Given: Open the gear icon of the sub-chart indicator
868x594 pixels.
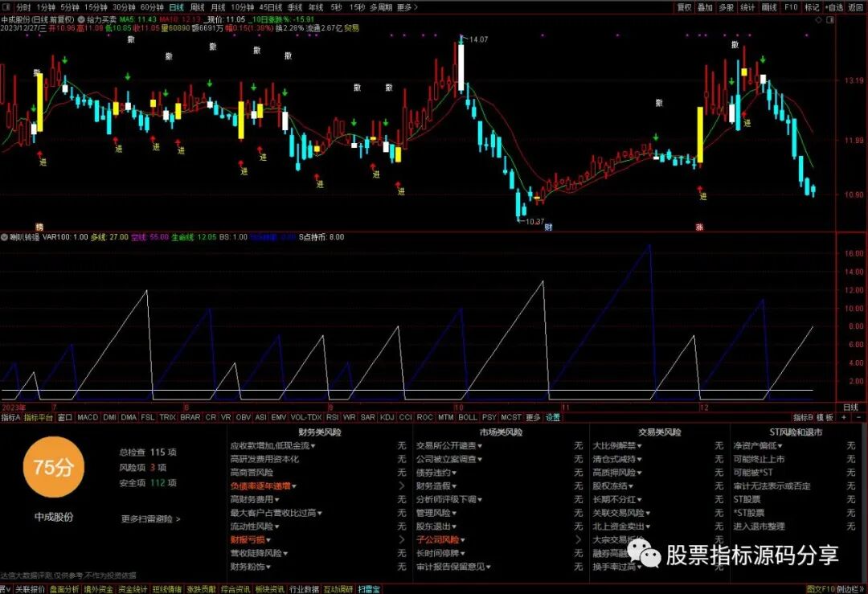Looking at the screenshot, I should [x=5, y=237].
